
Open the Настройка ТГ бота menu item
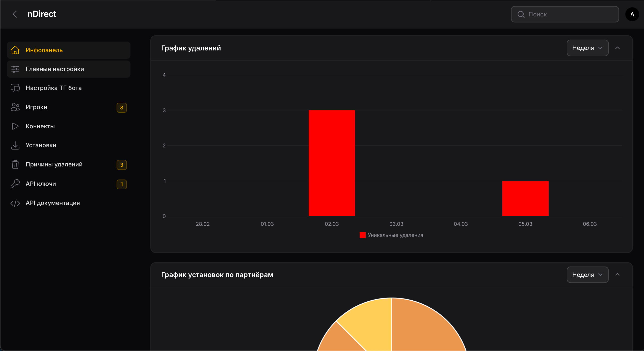coord(53,88)
